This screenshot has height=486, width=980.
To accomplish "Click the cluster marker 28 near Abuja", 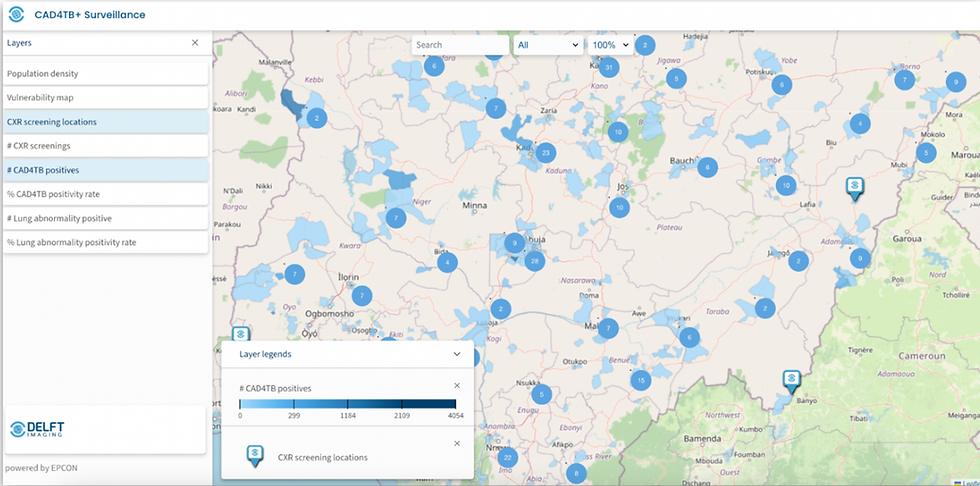I will click(535, 261).
